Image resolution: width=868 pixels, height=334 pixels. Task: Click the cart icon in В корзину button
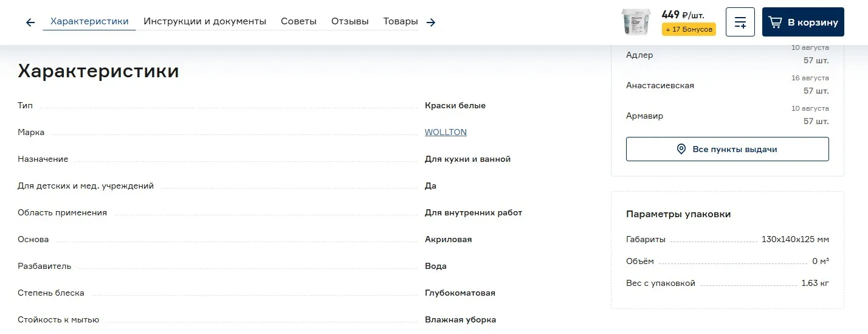[x=775, y=23]
